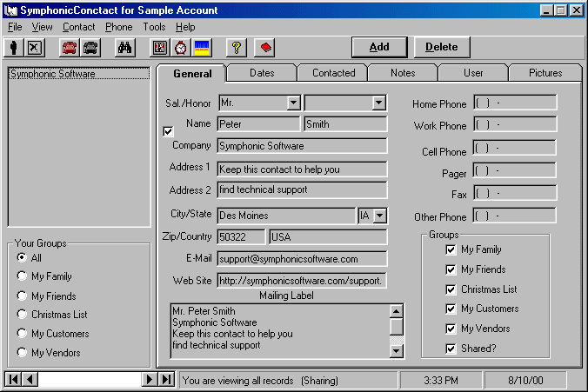Switch to the Pictures tab
The height and width of the screenshot is (392, 588).
545,73
